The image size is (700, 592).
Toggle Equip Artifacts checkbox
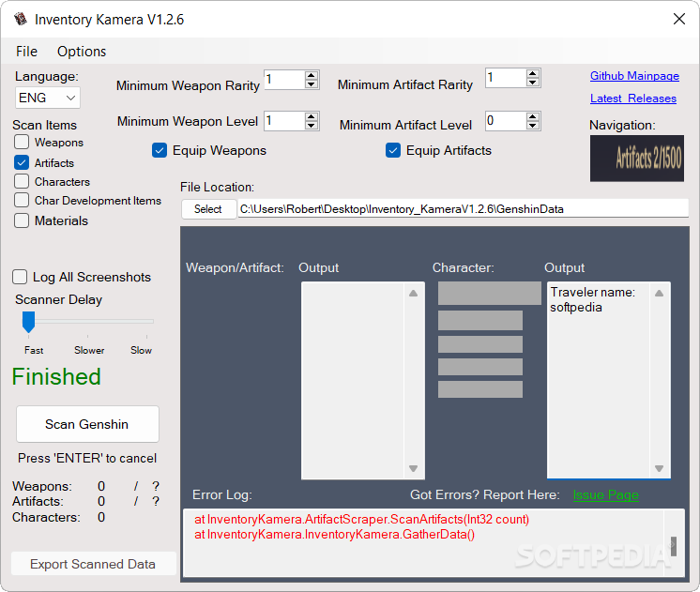(x=393, y=150)
